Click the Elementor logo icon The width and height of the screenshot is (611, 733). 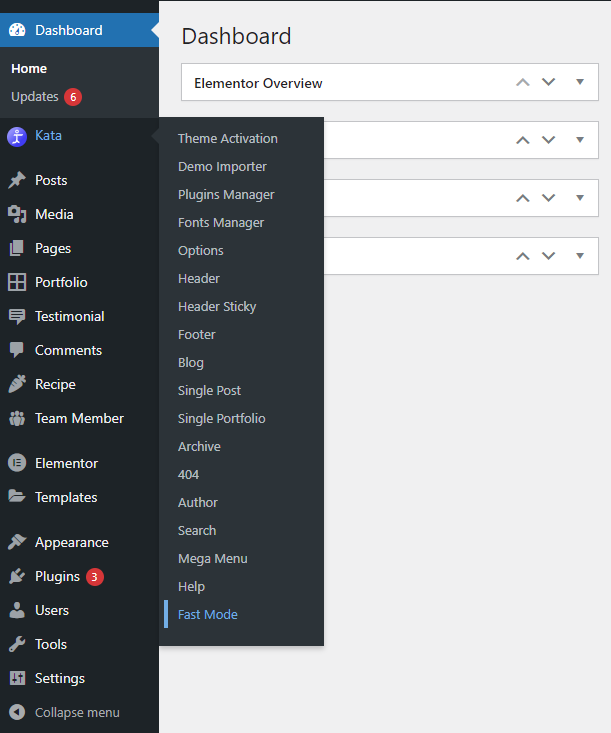coord(17,463)
